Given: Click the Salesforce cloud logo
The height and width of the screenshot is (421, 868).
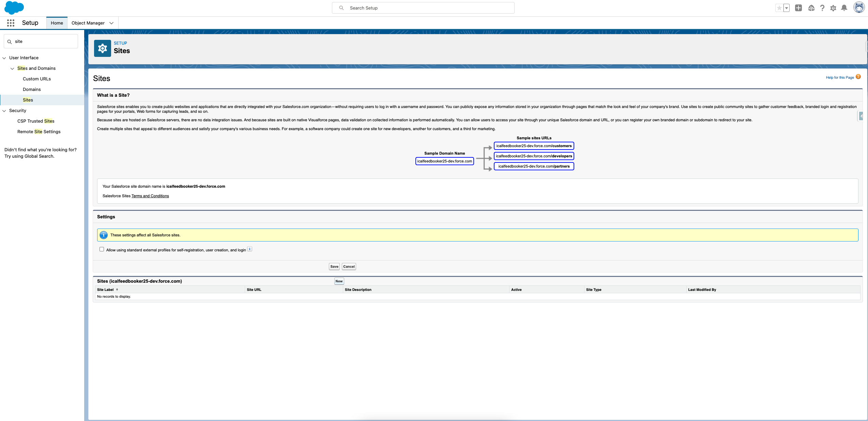Looking at the screenshot, I should coord(14,7).
